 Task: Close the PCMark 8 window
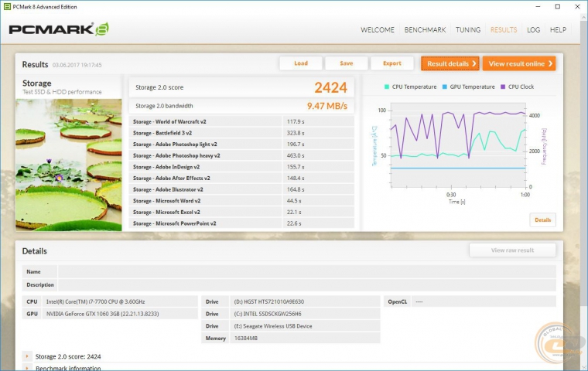point(577,6)
